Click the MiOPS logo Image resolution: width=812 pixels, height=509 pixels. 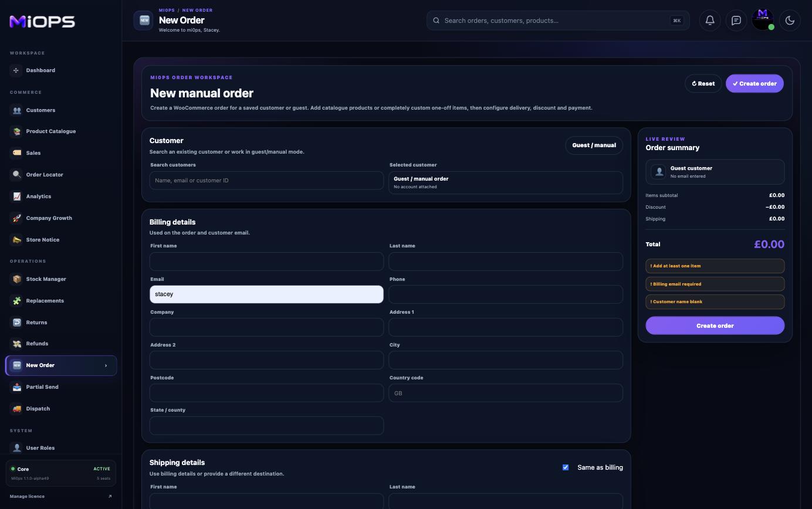(42, 22)
